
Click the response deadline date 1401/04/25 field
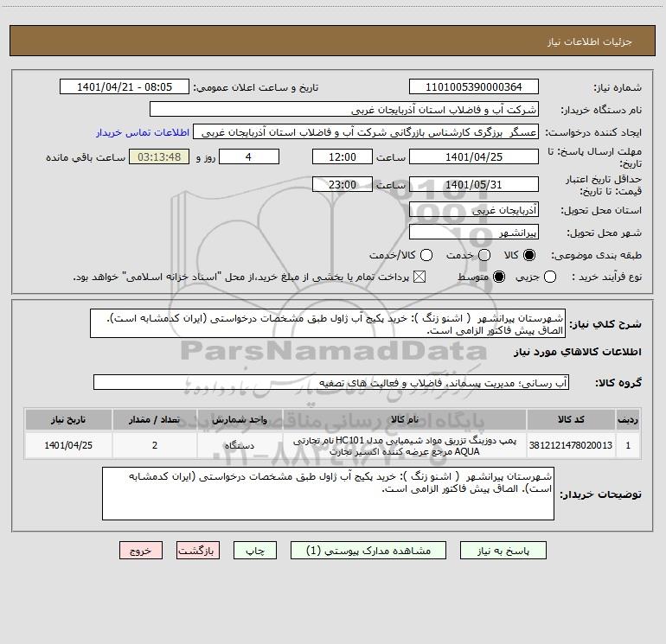(474, 156)
